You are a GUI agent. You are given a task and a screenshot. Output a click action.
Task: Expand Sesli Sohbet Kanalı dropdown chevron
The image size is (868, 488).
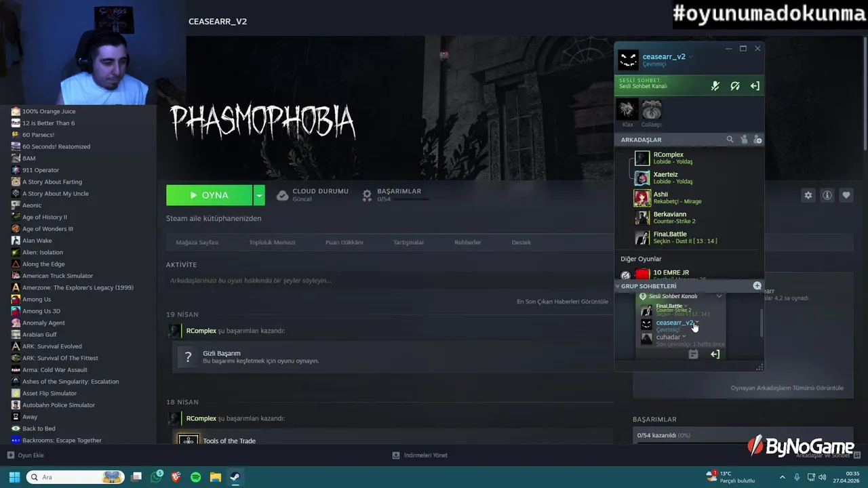click(719, 296)
